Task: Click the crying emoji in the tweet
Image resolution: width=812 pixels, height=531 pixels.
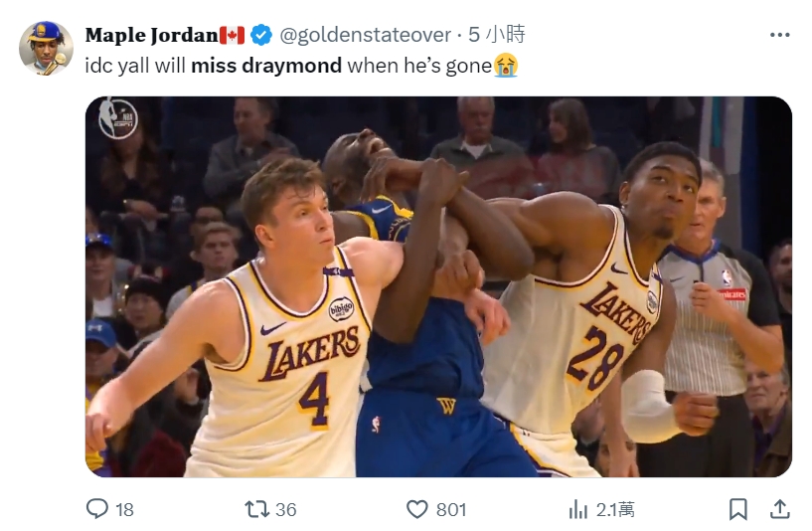Action: (507, 67)
